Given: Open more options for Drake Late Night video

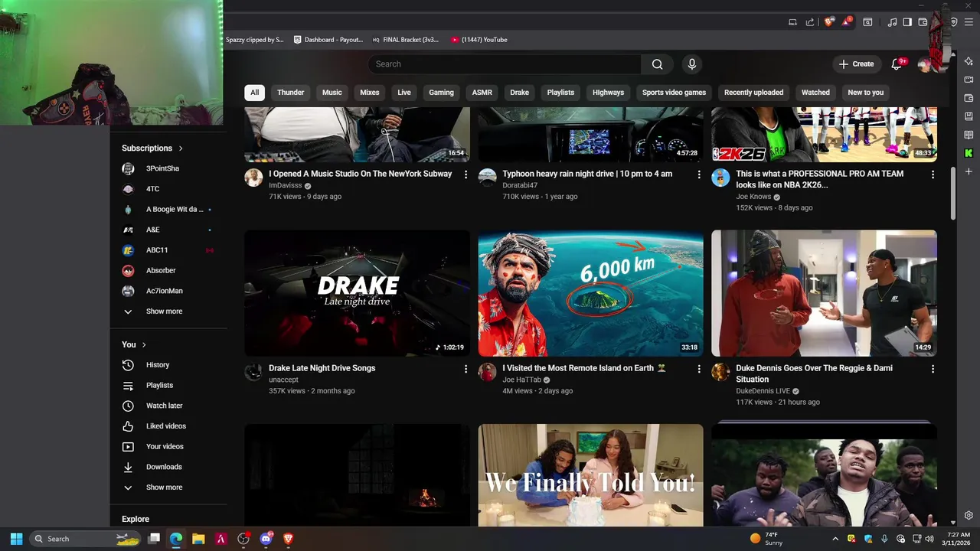Looking at the screenshot, I should pyautogui.click(x=465, y=369).
